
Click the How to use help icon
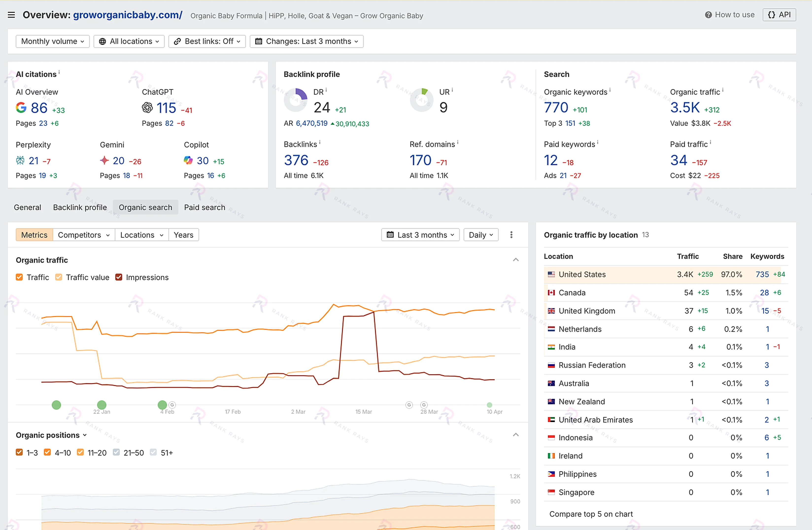pos(708,15)
